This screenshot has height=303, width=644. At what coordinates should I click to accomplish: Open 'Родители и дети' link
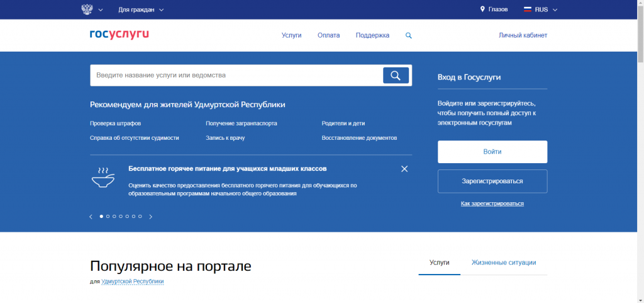point(343,123)
